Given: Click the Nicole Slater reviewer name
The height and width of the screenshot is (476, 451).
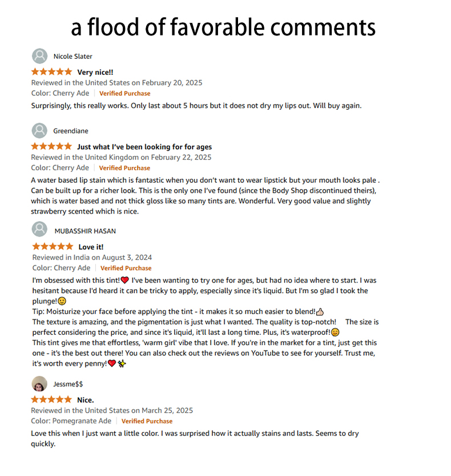Looking at the screenshot, I should pyautogui.click(x=73, y=57).
